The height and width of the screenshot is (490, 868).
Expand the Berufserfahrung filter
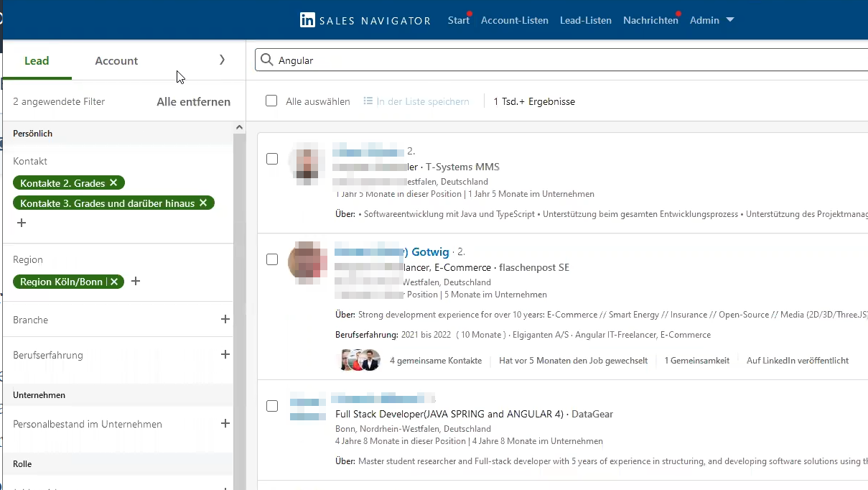click(225, 354)
